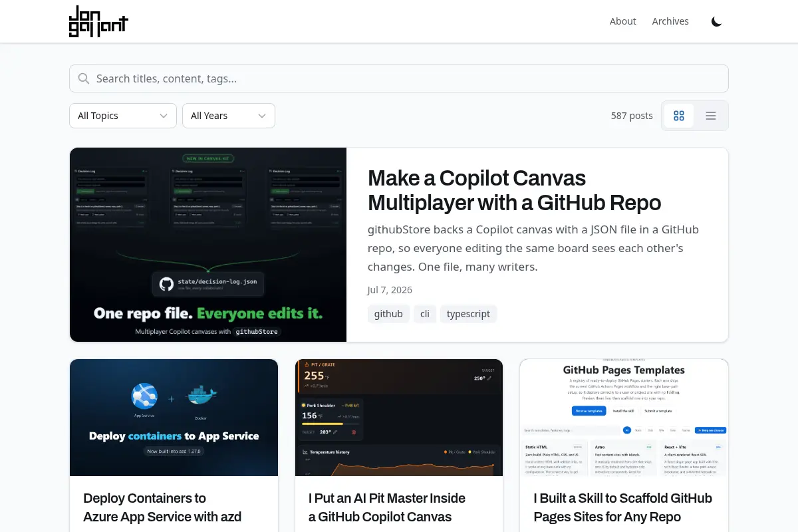Open the GitHub Pages Templates thumbnail
Screen dimensions: 798x532
pyautogui.click(x=624, y=418)
